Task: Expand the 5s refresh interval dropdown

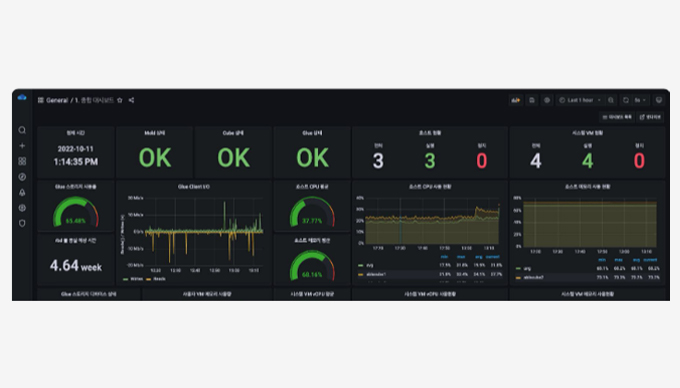Action: (x=641, y=100)
